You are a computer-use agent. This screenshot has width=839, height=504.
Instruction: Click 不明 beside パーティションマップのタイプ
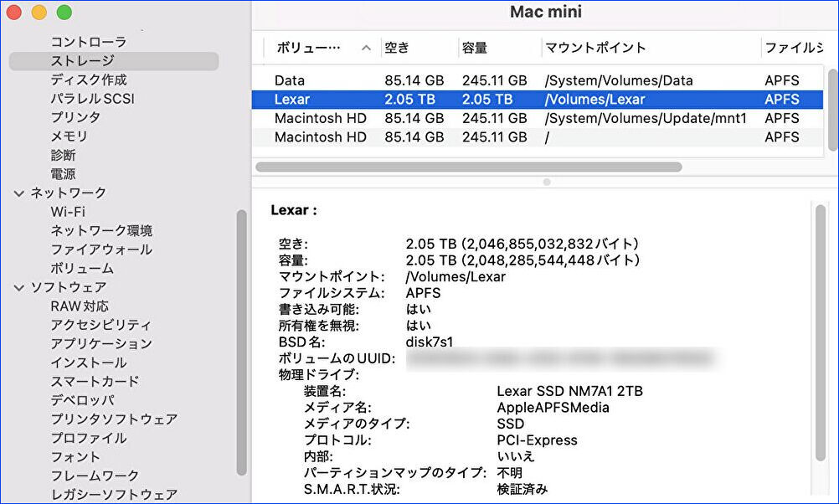(x=509, y=473)
